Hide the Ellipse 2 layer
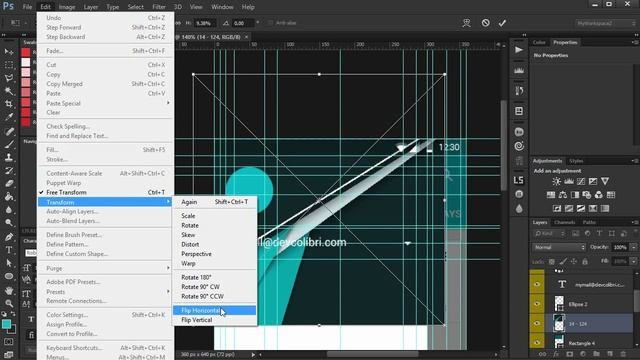This screenshot has height=360, width=640. (537, 304)
